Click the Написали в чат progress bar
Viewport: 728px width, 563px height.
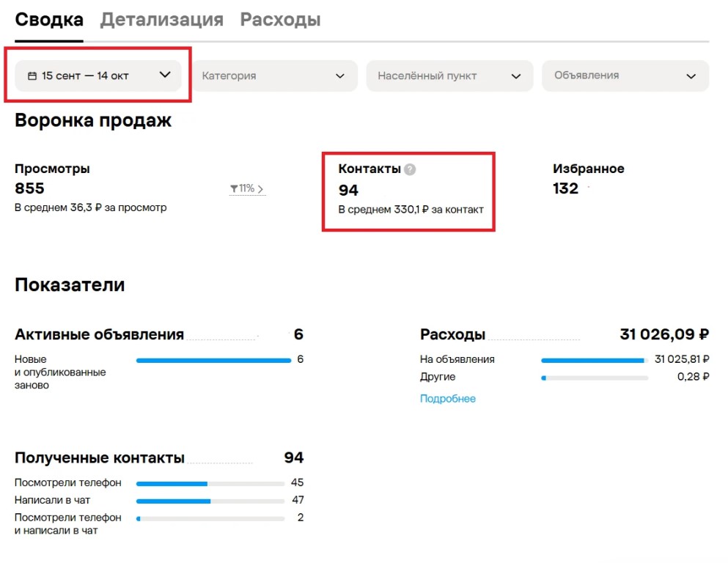click(210, 501)
